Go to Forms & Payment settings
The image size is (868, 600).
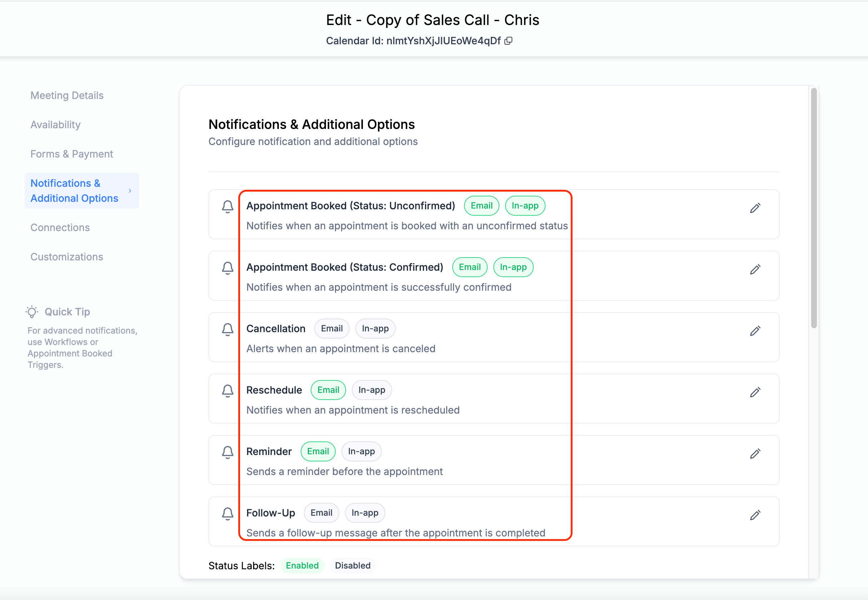click(x=71, y=154)
